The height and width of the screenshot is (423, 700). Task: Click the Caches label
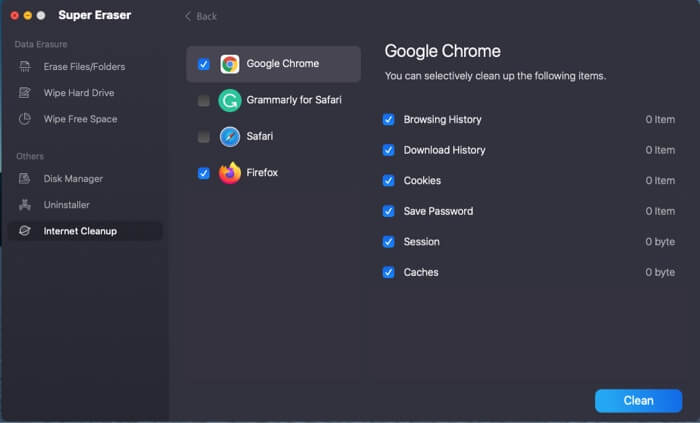[421, 272]
